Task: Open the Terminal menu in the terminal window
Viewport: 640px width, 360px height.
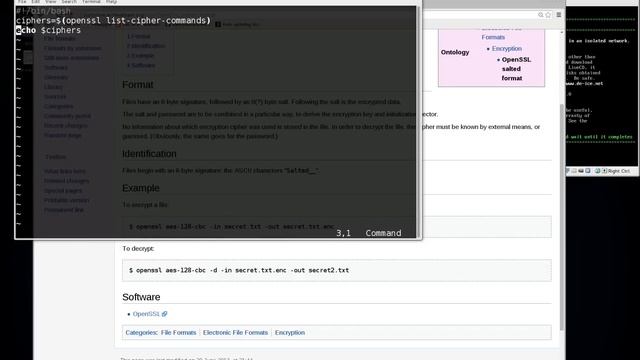Action: [91, 2]
